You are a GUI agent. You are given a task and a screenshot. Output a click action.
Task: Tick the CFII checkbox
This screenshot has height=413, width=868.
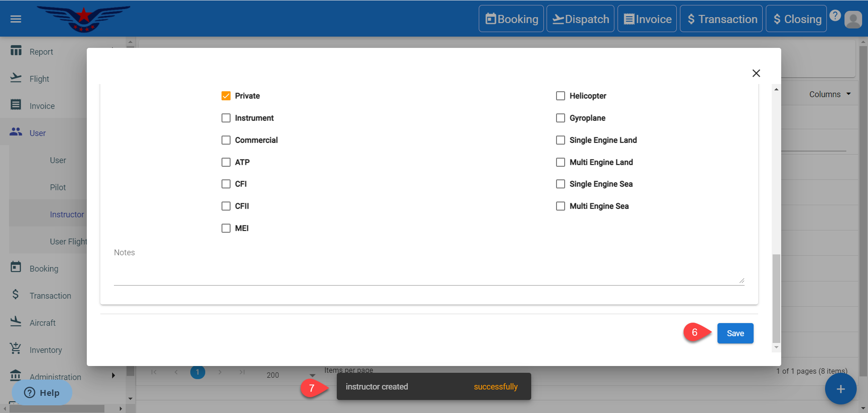226,206
